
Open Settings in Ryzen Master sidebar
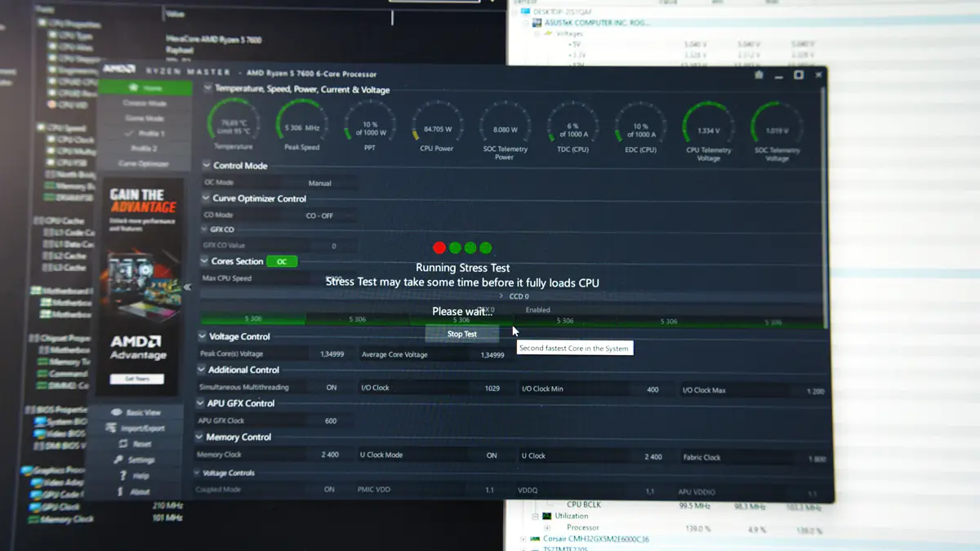(x=136, y=460)
